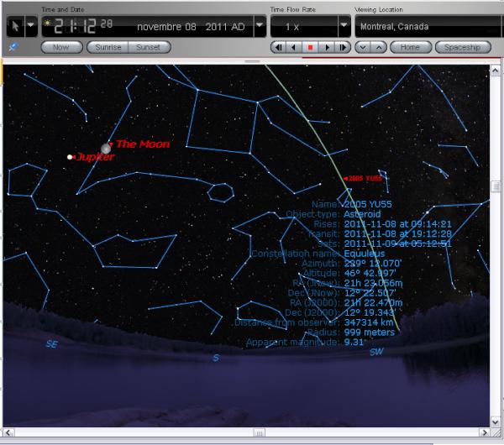Go to Home location
The width and height of the screenshot is (504, 445).
pos(411,48)
